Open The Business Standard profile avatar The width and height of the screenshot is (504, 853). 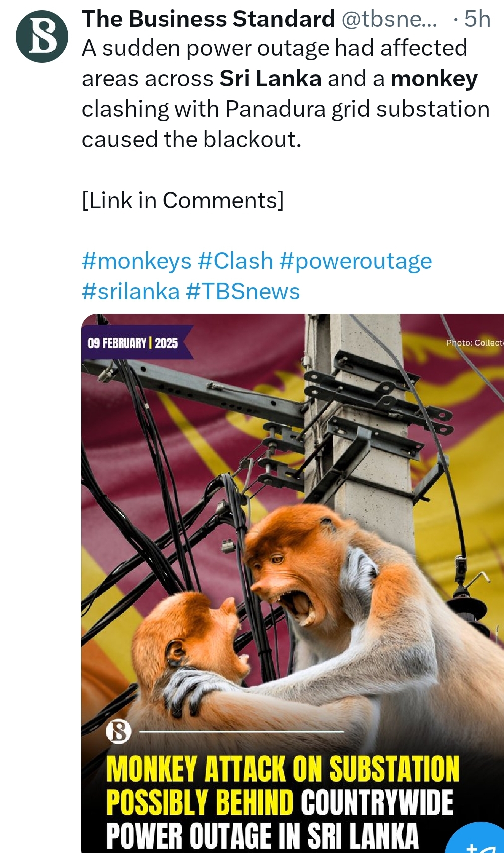(42, 36)
